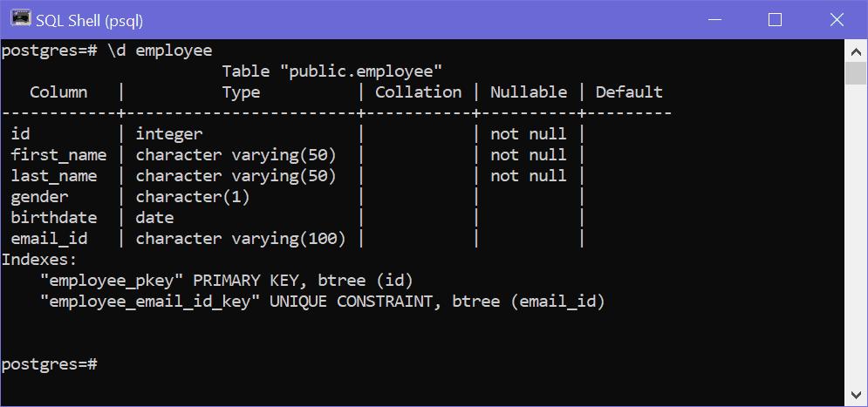Close the SQL Shell window
The width and height of the screenshot is (868, 407).
tap(837, 19)
